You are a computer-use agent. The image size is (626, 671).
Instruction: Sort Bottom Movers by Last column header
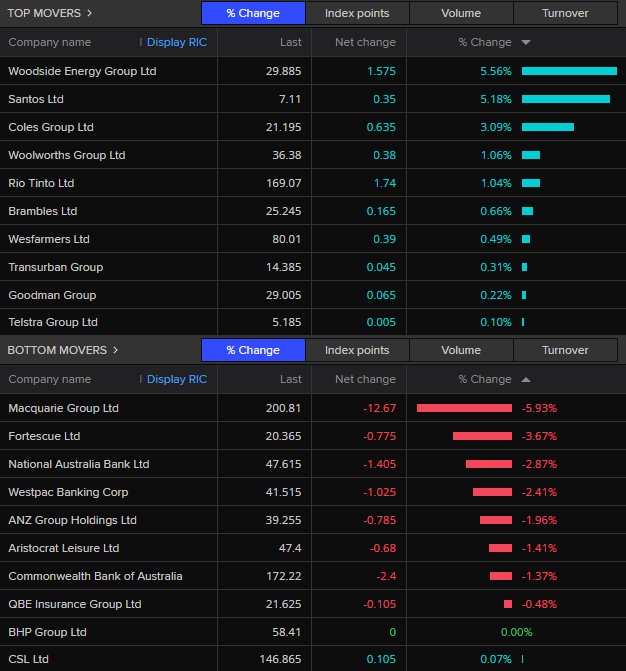click(x=290, y=380)
